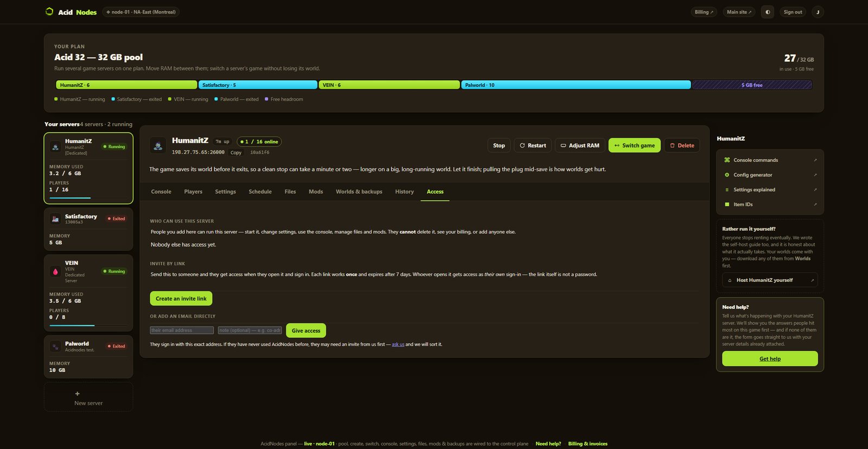
Task: Click the Running badge on HumanitZ card
Action: (114, 147)
